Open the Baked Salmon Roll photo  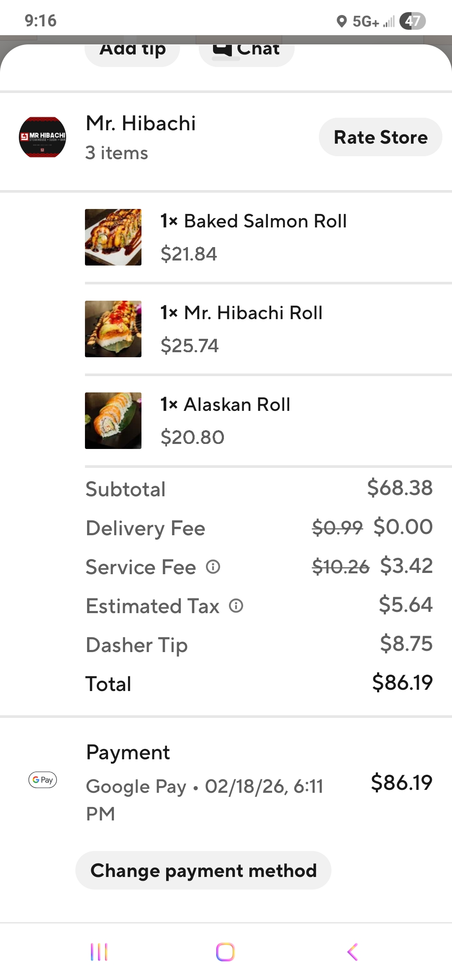tap(113, 237)
